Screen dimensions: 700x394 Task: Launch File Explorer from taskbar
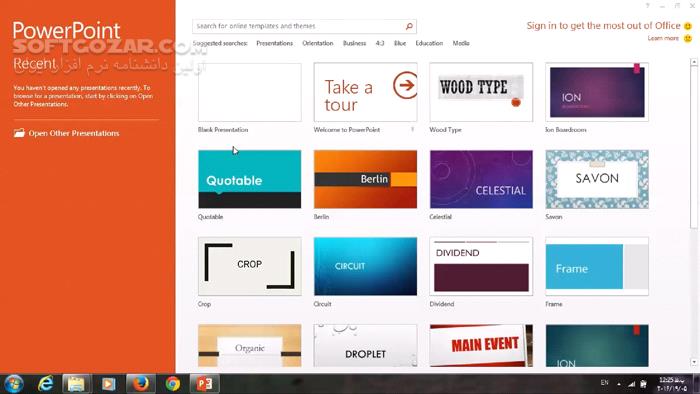click(76, 384)
